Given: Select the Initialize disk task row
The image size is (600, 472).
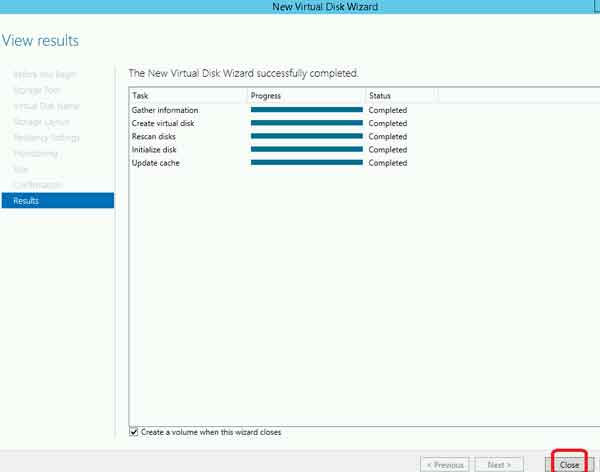Looking at the screenshot, I should 154,150.
